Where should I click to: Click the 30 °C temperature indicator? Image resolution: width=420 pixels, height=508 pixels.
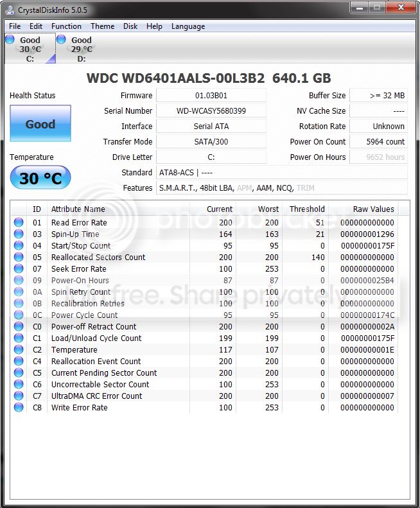40,177
